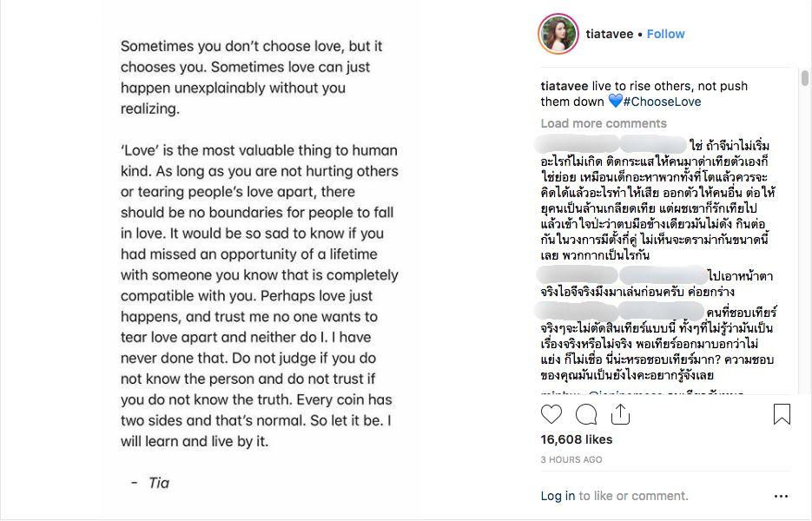Open the tiatavee profile picture

pyautogui.click(x=558, y=35)
